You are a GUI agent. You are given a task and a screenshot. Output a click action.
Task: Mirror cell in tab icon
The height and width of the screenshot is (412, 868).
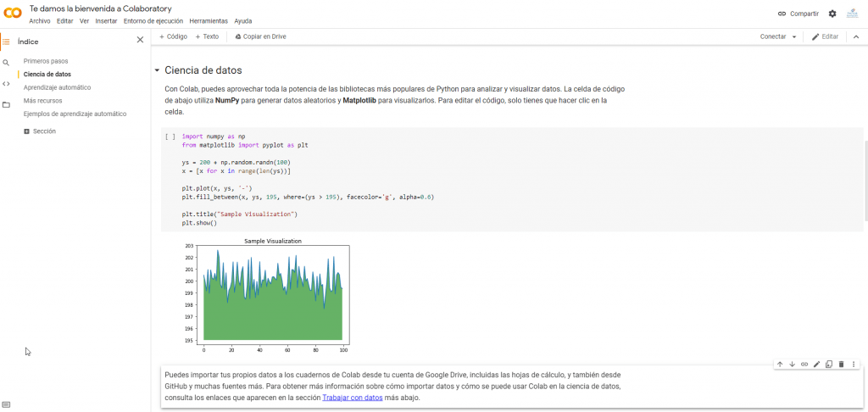tap(829, 364)
